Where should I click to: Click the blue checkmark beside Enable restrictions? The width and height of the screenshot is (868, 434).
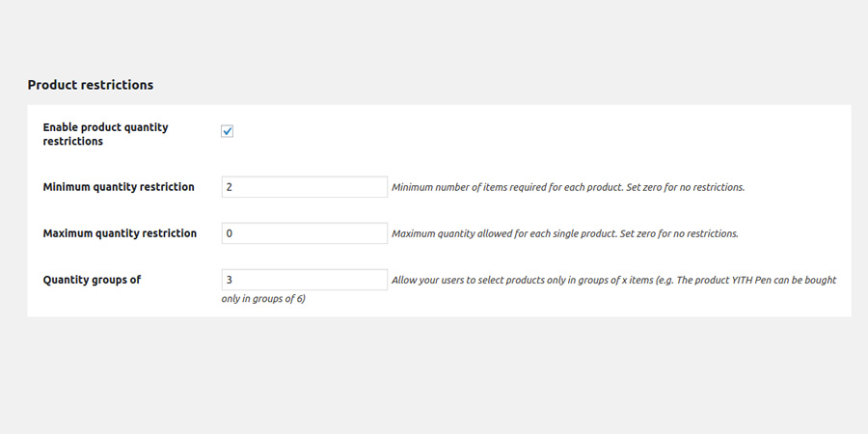[228, 131]
